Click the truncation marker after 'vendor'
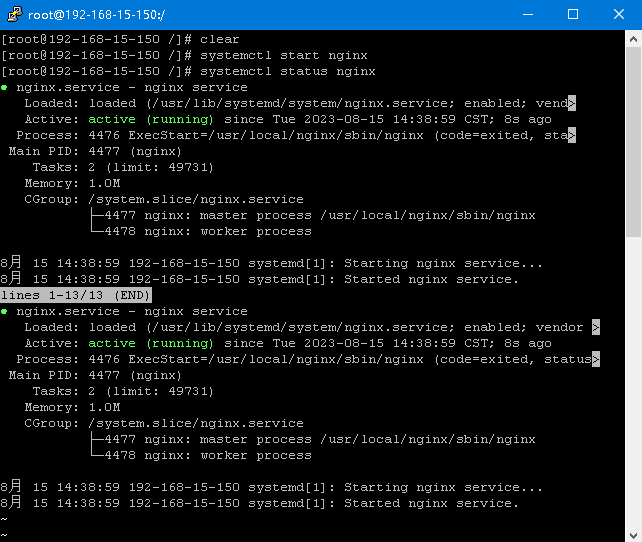Image resolution: width=642 pixels, height=542 pixels. 596,327
